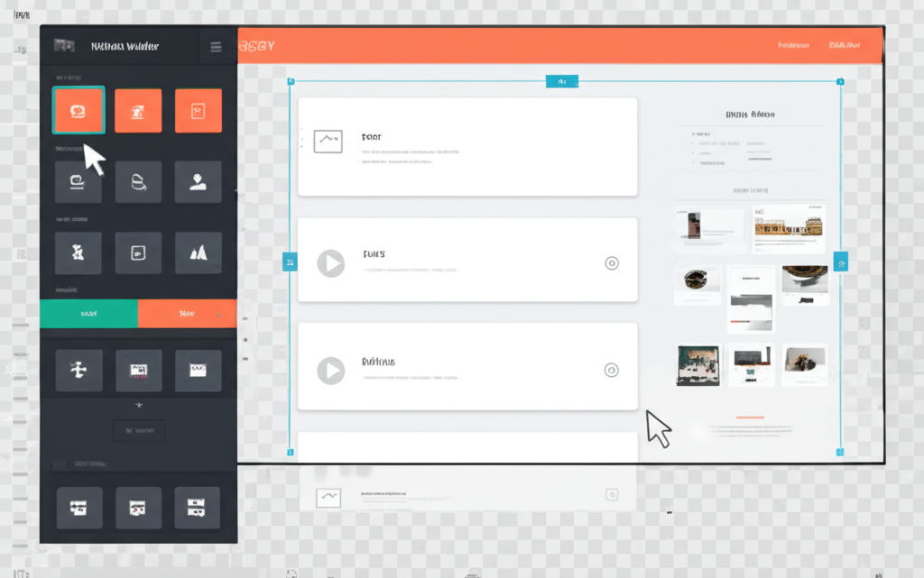The height and width of the screenshot is (578, 924).
Task: Select the orange chat bubble widget icon
Action: 79,108
